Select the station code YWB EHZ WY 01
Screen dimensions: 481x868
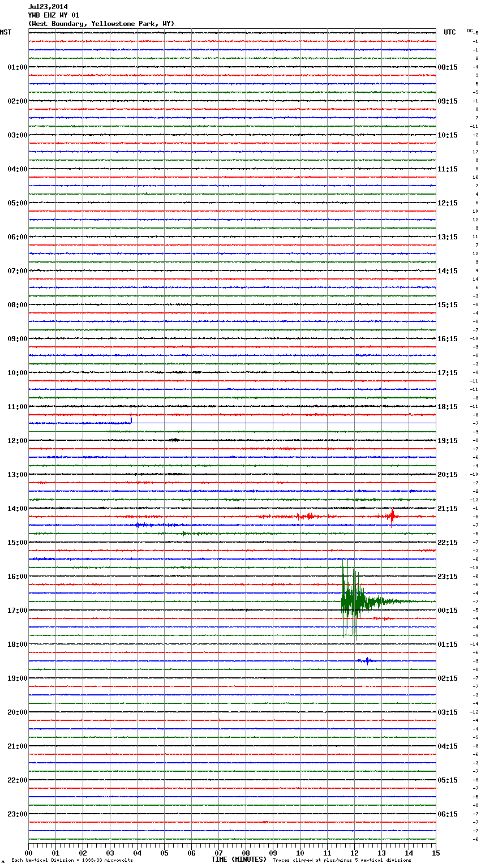54,15
